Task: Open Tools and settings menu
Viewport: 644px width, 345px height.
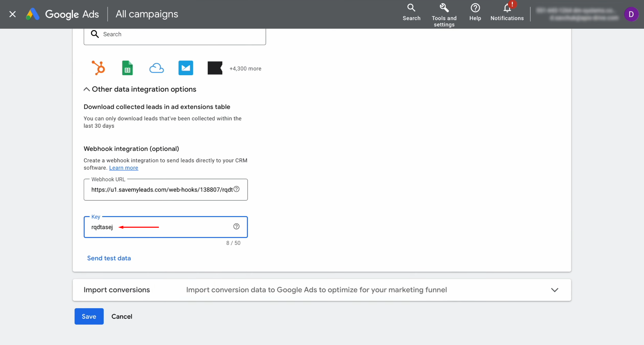Action: click(x=444, y=15)
